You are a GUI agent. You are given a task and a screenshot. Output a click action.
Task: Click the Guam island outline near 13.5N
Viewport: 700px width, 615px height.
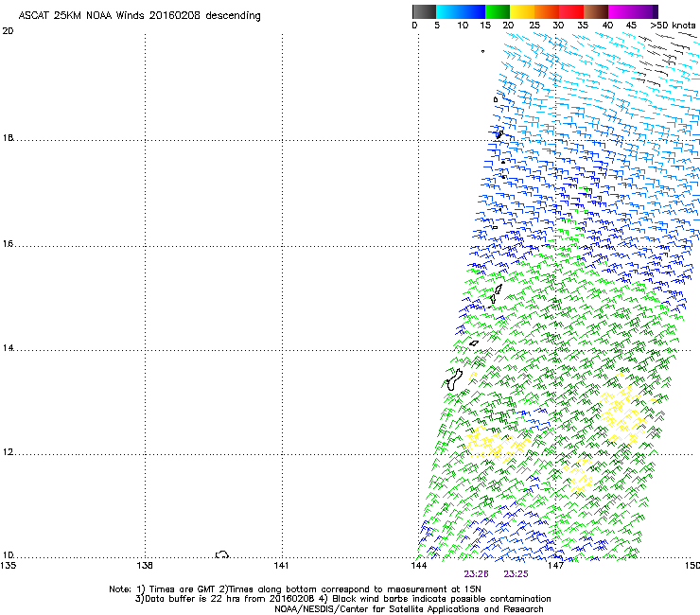coord(454,380)
